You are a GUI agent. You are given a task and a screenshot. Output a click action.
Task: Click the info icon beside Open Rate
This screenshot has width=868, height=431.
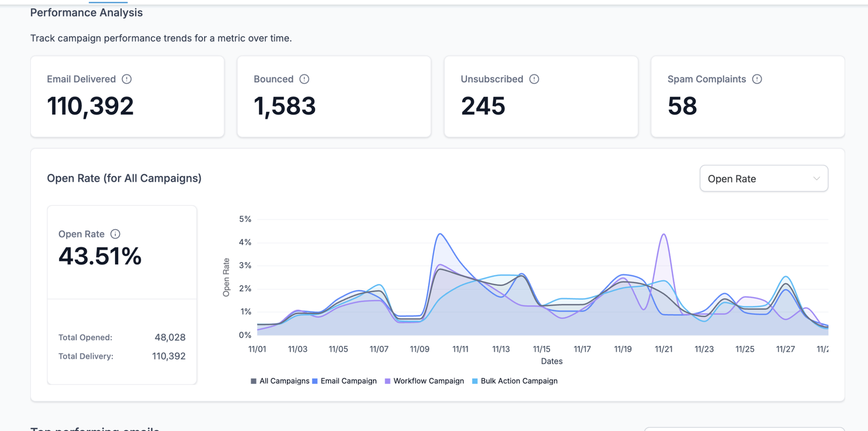(115, 234)
